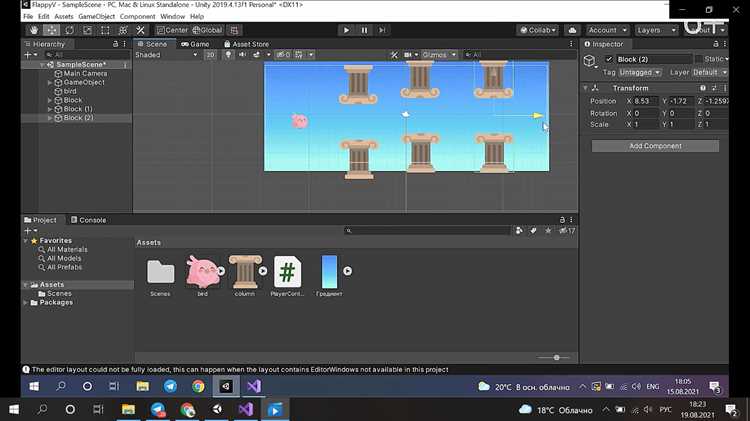
Task: Select the PlayerCont script asset
Action: pyautogui.click(x=287, y=276)
